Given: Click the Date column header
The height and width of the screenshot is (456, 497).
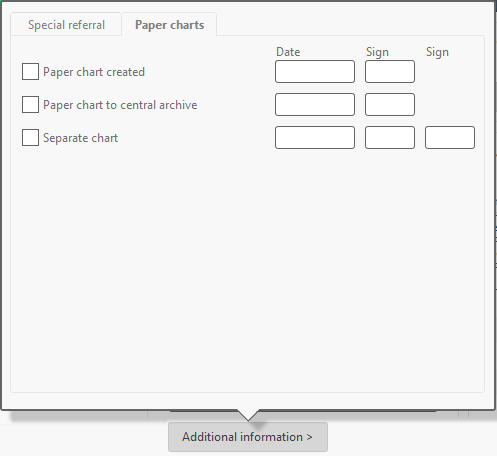Looking at the screenshot, I should click(288, 52).
